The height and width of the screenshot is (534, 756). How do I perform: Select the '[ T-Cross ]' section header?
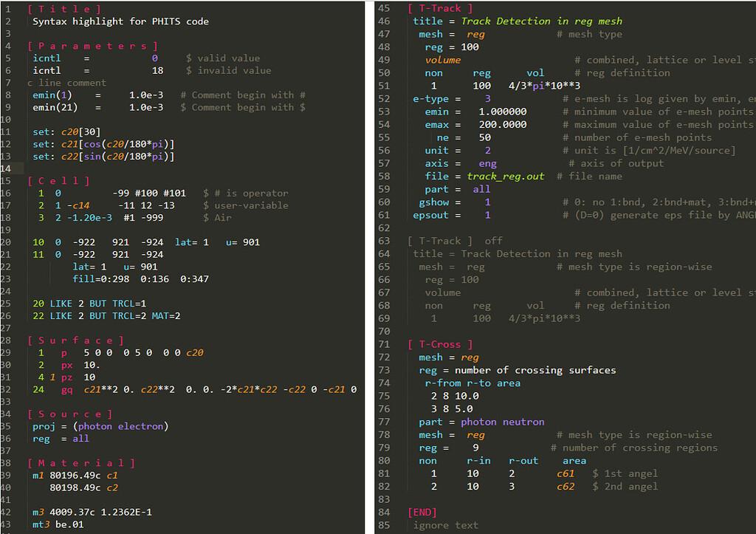pos(440,345)
